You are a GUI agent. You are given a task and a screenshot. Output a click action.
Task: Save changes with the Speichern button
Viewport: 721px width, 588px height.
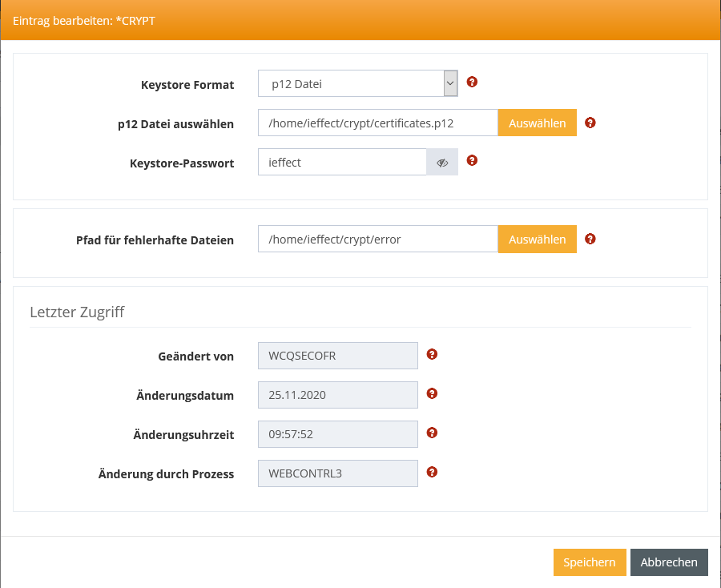(589, 562)
